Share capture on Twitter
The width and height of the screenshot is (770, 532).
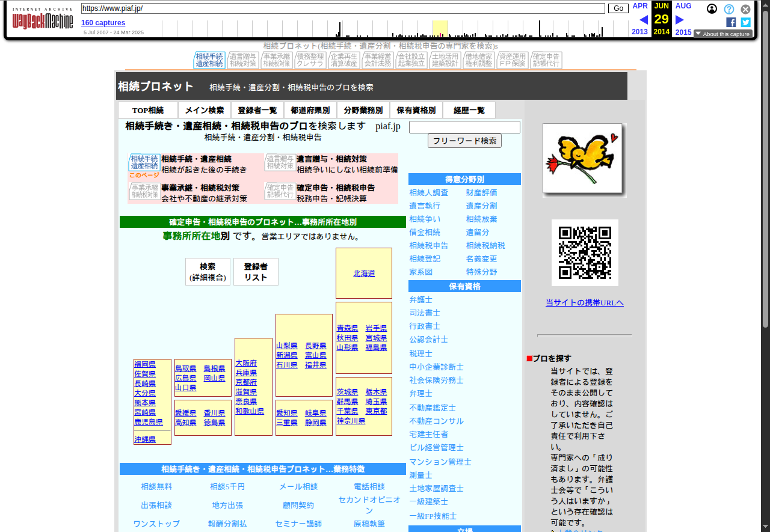click(745, 22)
